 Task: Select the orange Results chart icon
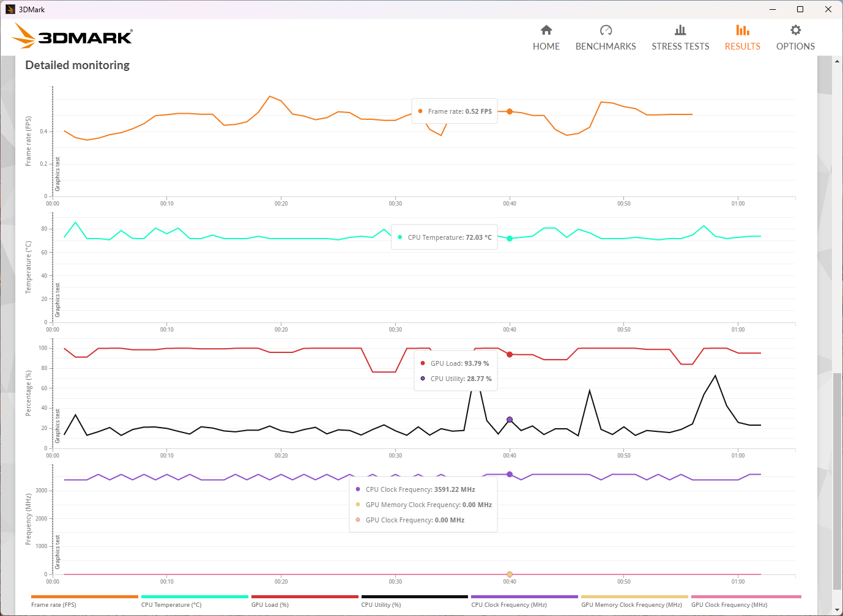(x=742, y=30)
